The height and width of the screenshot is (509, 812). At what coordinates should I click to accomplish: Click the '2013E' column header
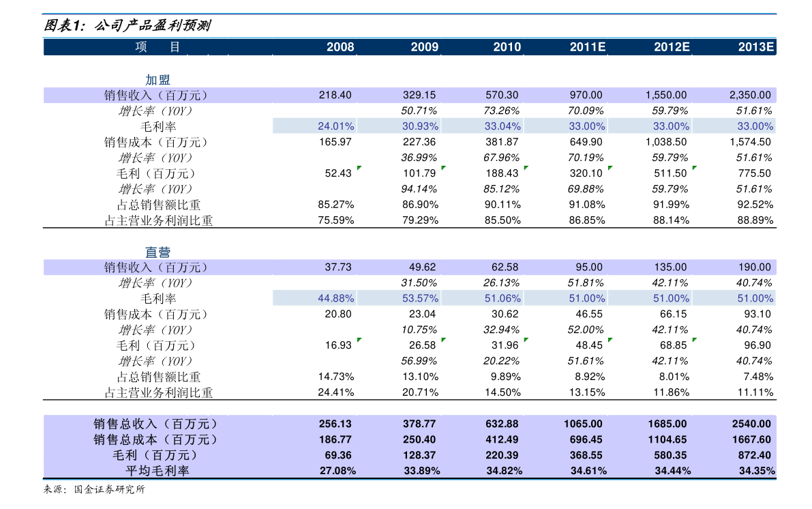pyautogui.click(x=756, y=47)
